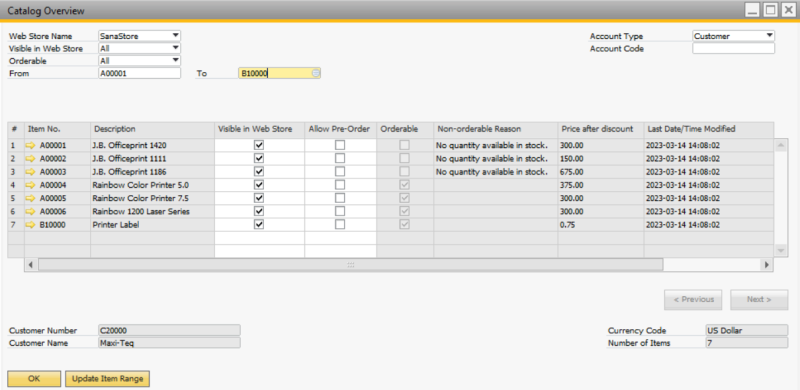800x390 pixels.
Task: Open the Visible in Web Store filter dropdown
Action: click(x=176, y=48)
